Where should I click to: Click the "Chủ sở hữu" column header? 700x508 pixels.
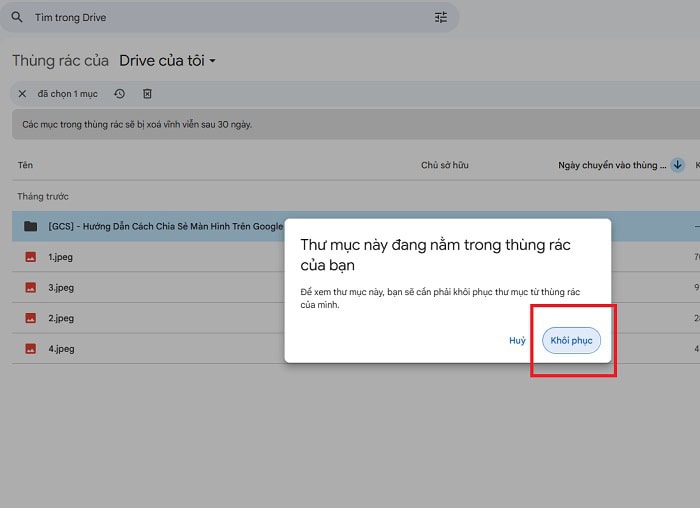tap(445, 165)
